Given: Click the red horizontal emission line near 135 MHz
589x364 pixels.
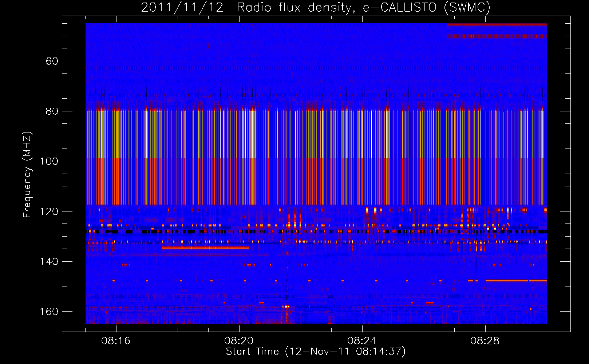Looking at the screenshot, I should tap(206, 248).
